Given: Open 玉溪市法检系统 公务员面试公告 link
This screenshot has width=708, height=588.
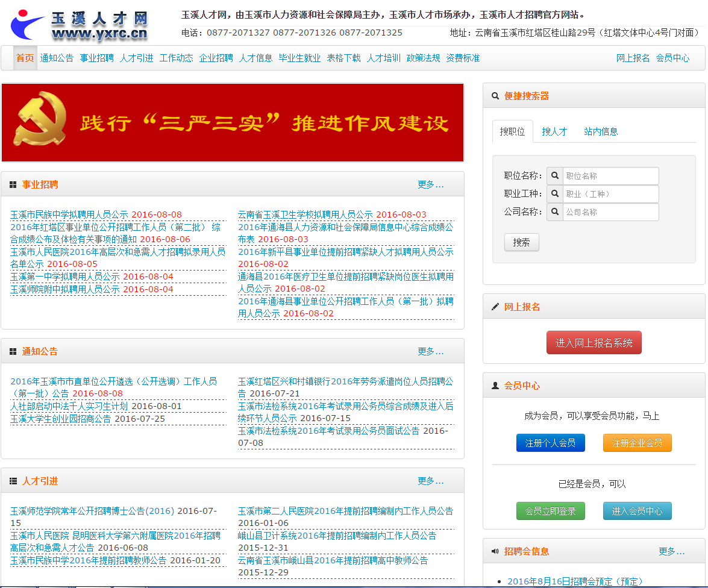Looking at the screenshot, I should click(x=329, y=431).
